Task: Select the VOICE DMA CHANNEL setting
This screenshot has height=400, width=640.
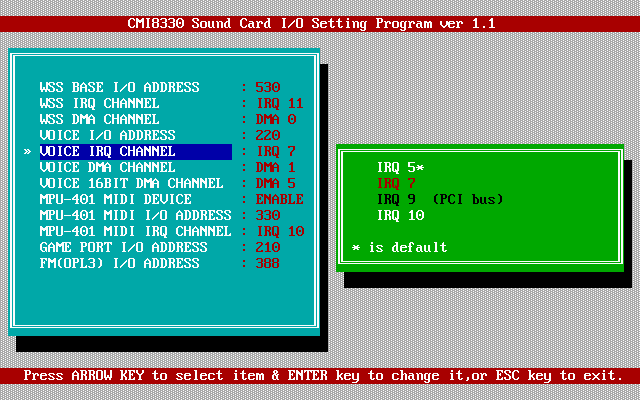Action: pyautogui.click(x=107, y=167)
